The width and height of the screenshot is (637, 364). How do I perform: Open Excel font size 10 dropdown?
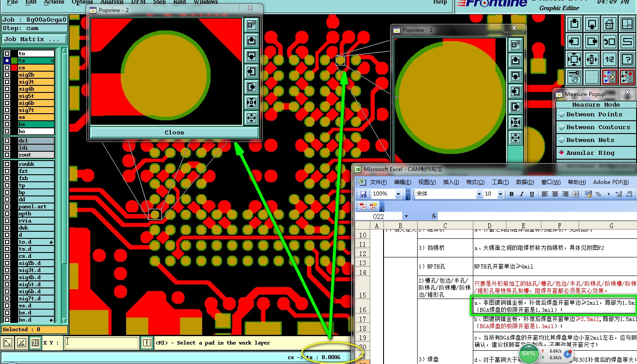(500, 194)
